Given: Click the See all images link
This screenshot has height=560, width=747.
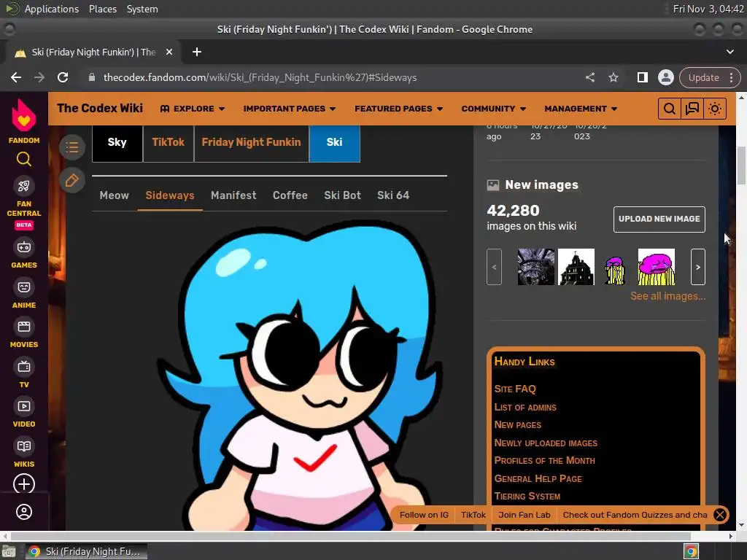Looking at the screenshot, I should coord(667,296).
